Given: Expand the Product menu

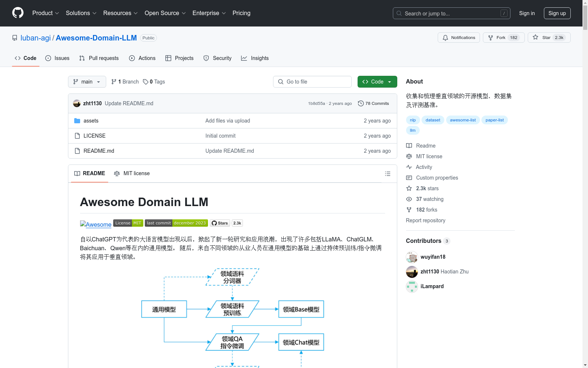Looking at the screenshot, I should (46, 13).
